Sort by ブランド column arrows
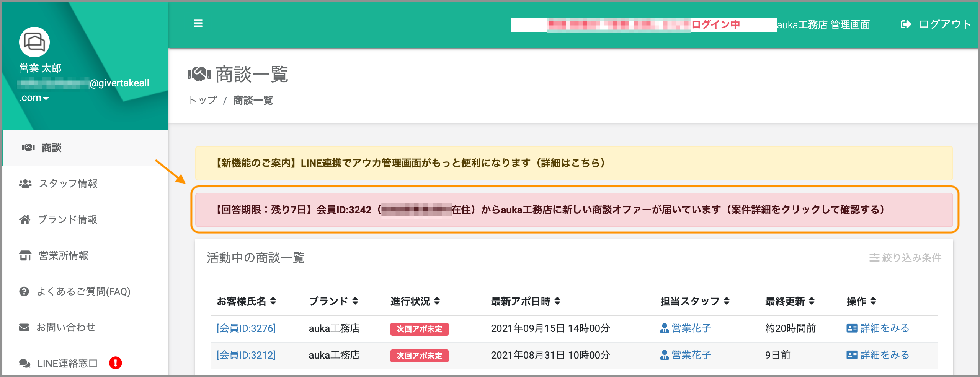This screenshot has width=980, height=377. pyautogui.click(x=355, y=301)
